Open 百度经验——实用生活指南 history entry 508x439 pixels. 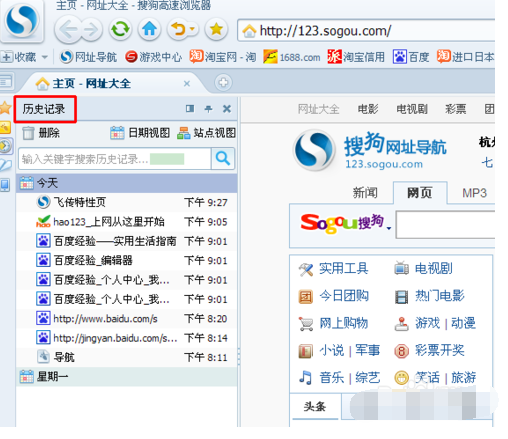(127, 241)
